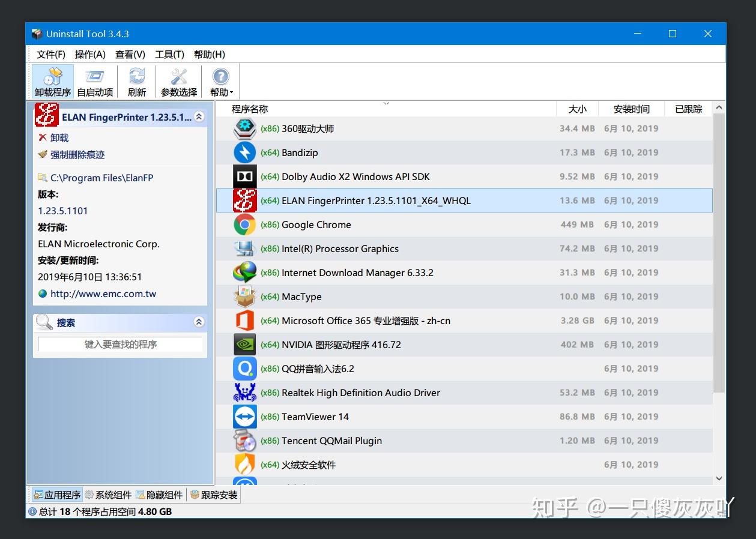
Task: Click the 3.28 GB size cell
Action: pos(578,321)
